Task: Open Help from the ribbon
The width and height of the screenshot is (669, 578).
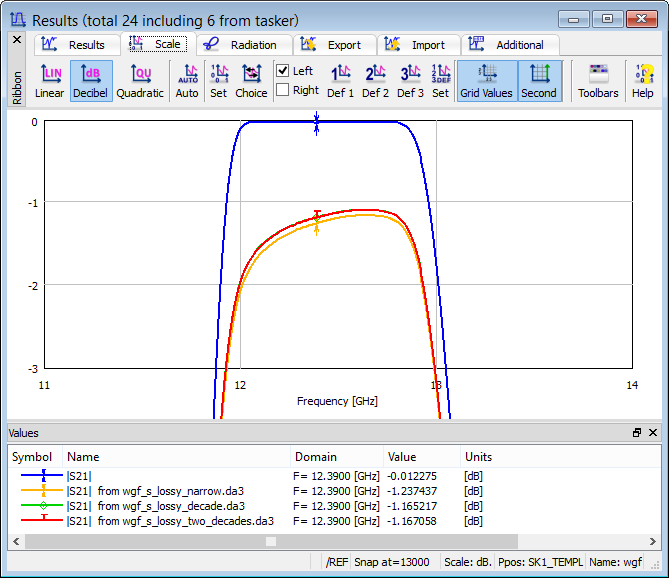Action: [643, 81]
